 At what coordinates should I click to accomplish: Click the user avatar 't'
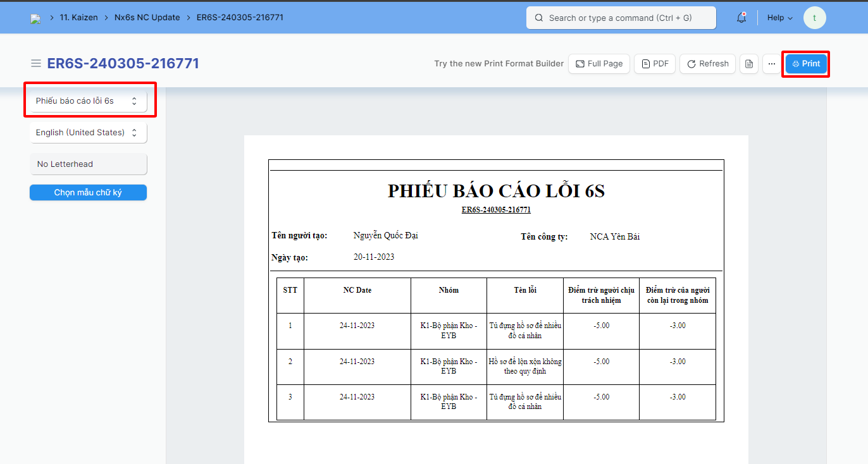(814, 18)
